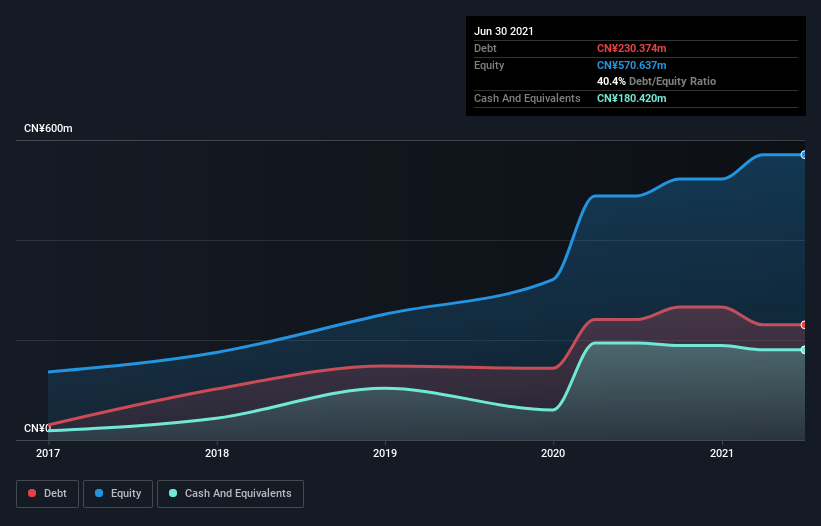Click Cash And Equivalents label in tooltip
The width and height of the screenshot is (821, 526).
527,98
